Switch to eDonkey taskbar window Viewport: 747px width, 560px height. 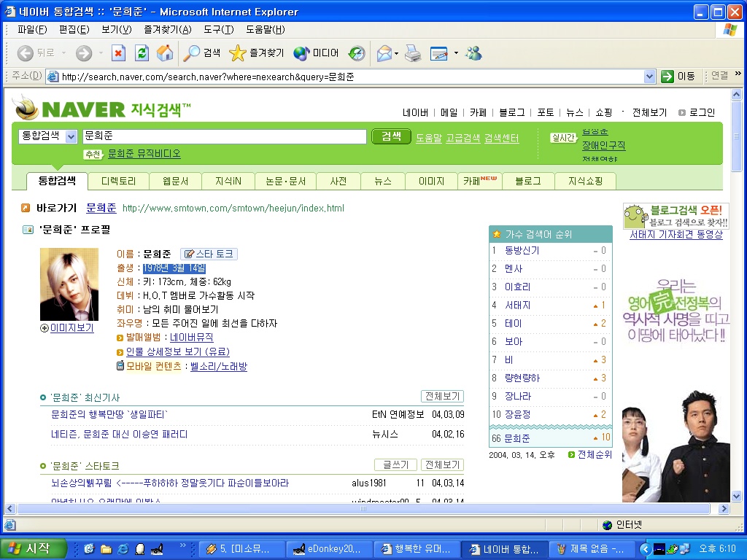click(x=330, y=549)
